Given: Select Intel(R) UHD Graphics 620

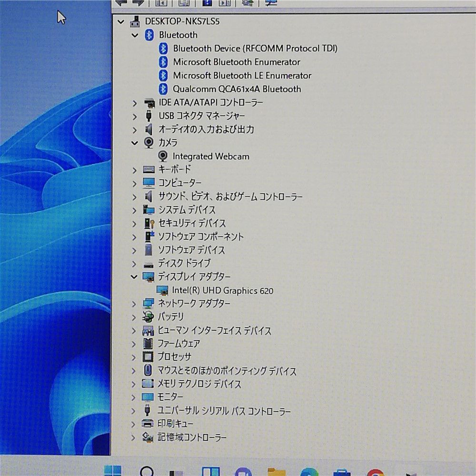Looking at the screenshot, I should [x=222, y=291].
